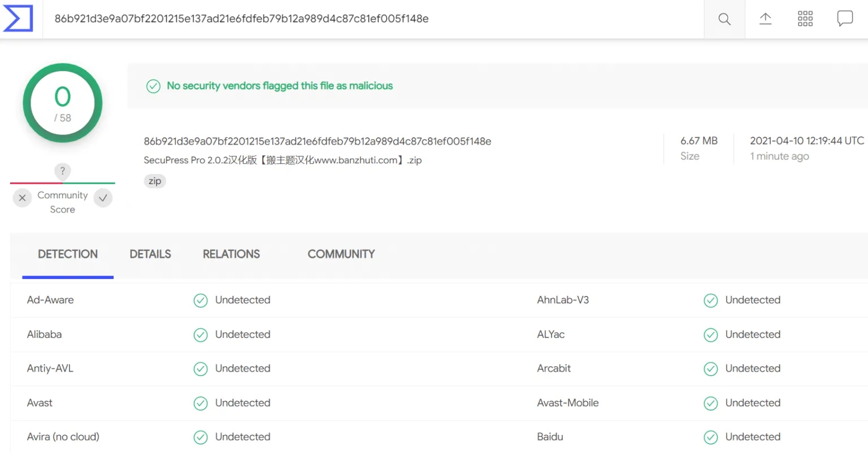Click the Alibaba undetected check icon
This screenshot has height=453, width=868.
click(x=201, y=335)
